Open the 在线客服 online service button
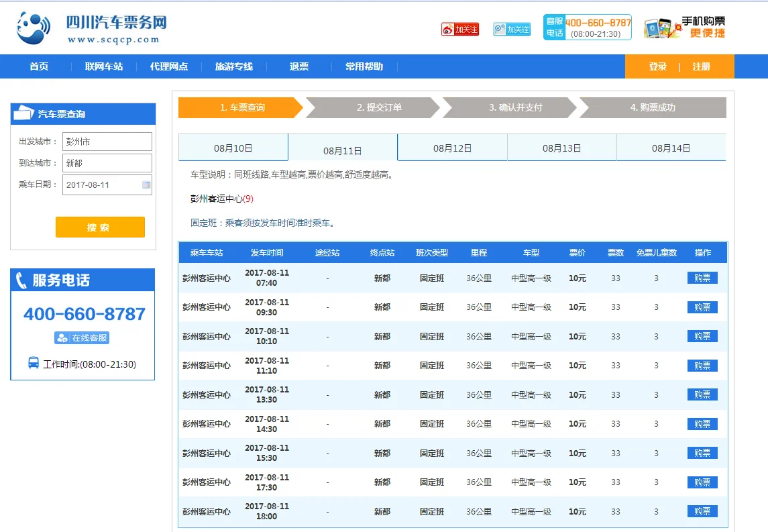The image size is (768, 532). coord(82,338)
